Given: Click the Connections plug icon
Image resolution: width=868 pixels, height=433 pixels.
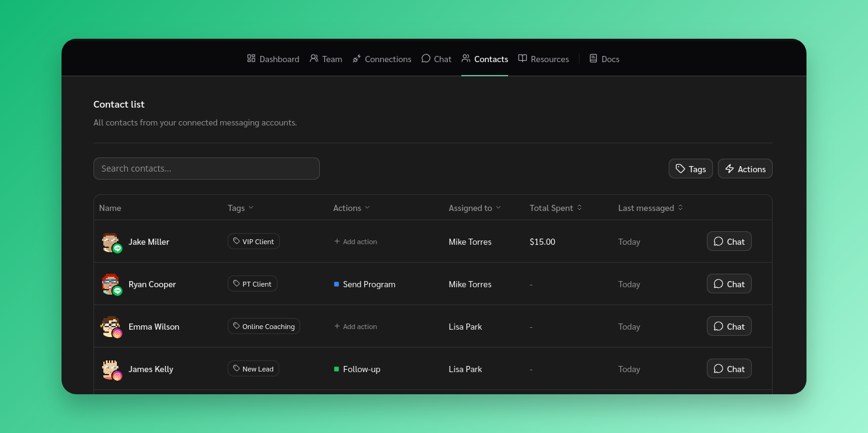Looking at the screenshot, I should pyautogui.click(x=357, y=58).
